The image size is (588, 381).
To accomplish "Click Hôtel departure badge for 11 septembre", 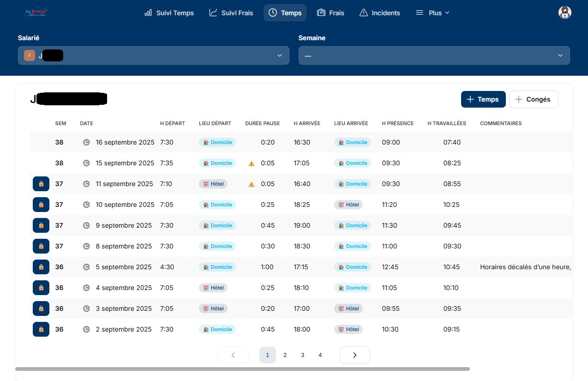I will click(x=213, y=184).
